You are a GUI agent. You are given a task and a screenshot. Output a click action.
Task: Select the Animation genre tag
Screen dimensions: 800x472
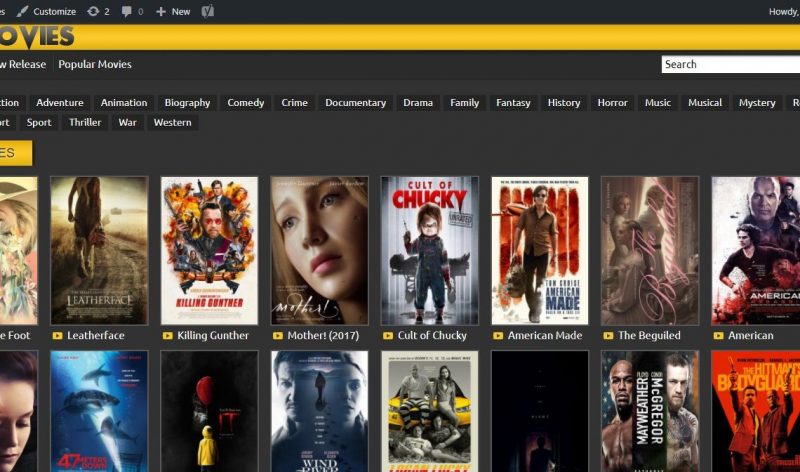124,103
